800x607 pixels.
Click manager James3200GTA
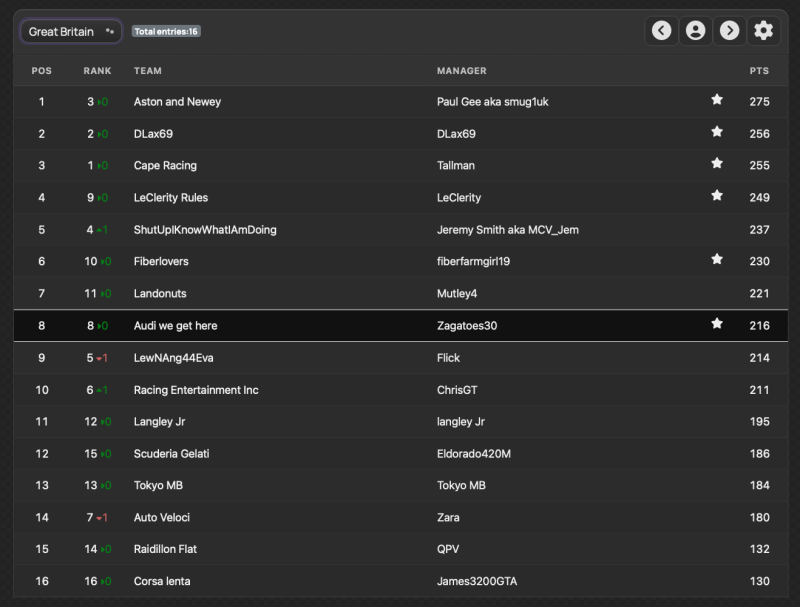[x=477, y=581]
